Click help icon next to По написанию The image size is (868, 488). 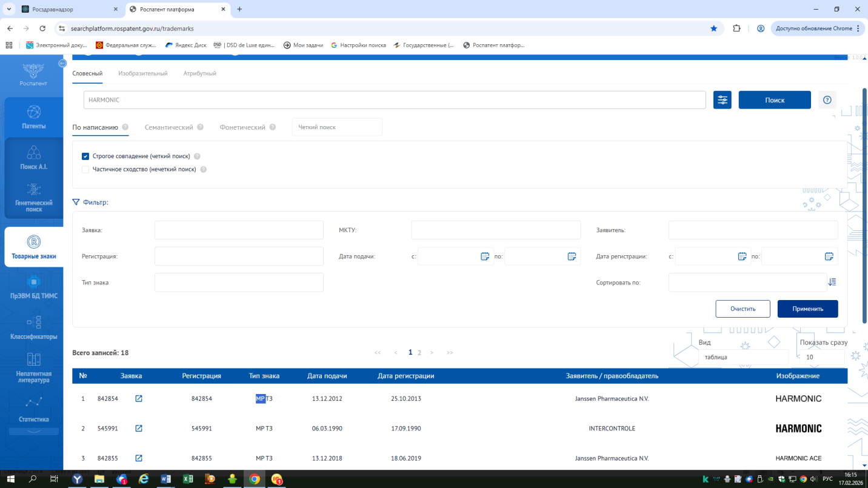click(x=125, y=127)
